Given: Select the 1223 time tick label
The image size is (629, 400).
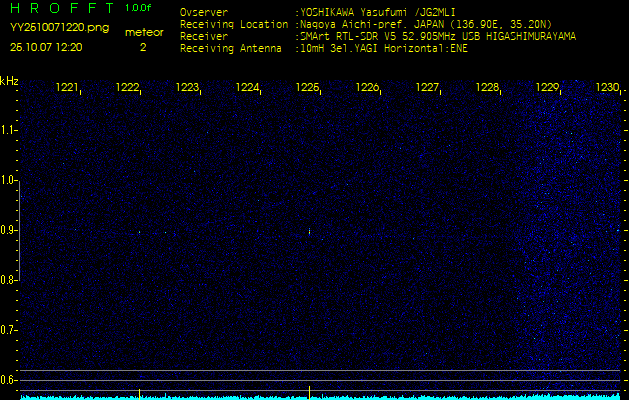Looking at the screenshot, I should coord(187,88).
